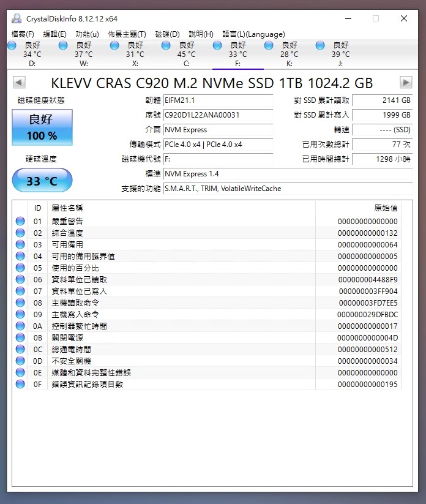Viewport: 426px width, 504px height.
Task: Select raw value 0000000000195
Action: [368, 385]
